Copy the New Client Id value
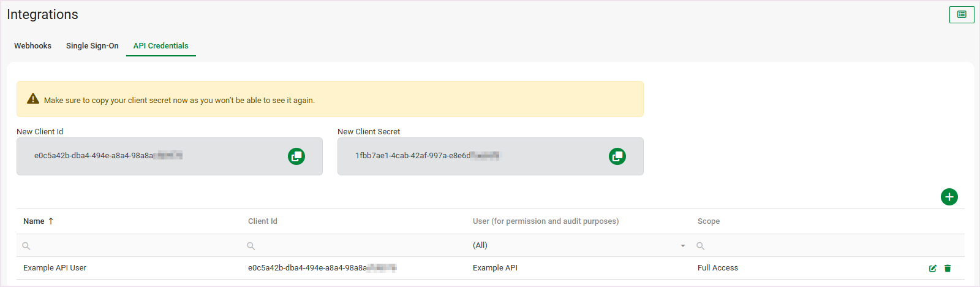Screen dimensions: 980x287 tap(296, 156)
